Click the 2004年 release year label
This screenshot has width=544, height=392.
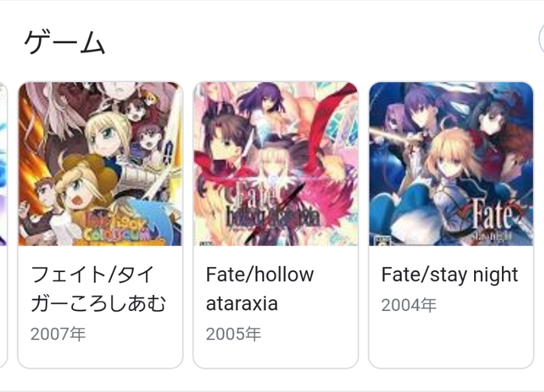click(x=408, y=305)
